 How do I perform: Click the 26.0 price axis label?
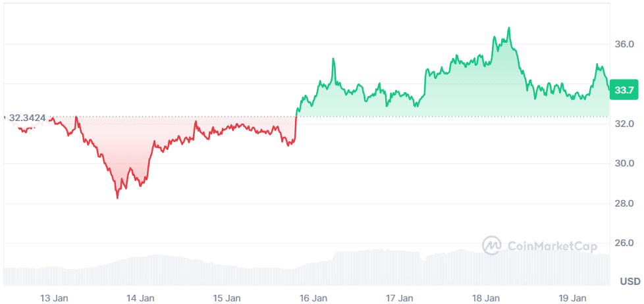coord(624,243)
